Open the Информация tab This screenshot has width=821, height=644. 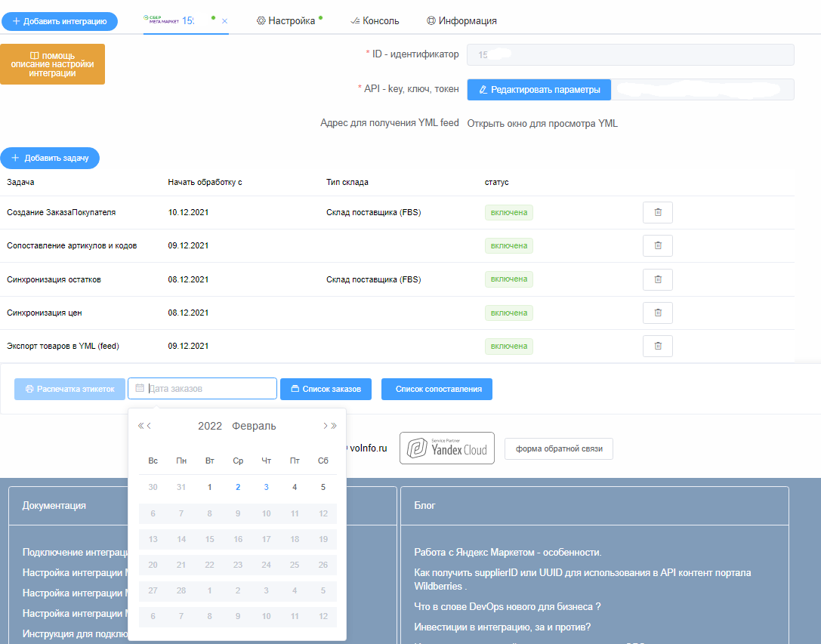[461, 21]
